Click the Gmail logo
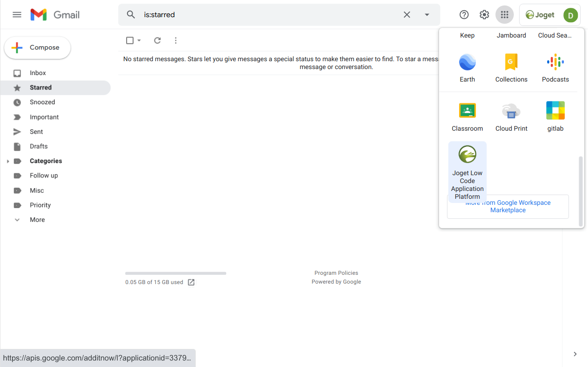Image resolution: width=588 pixels, height=367 pixels. (x=55, y=15)
